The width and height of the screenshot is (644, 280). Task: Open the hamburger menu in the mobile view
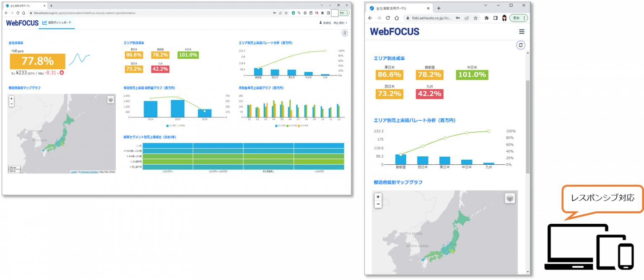(522, 31)
